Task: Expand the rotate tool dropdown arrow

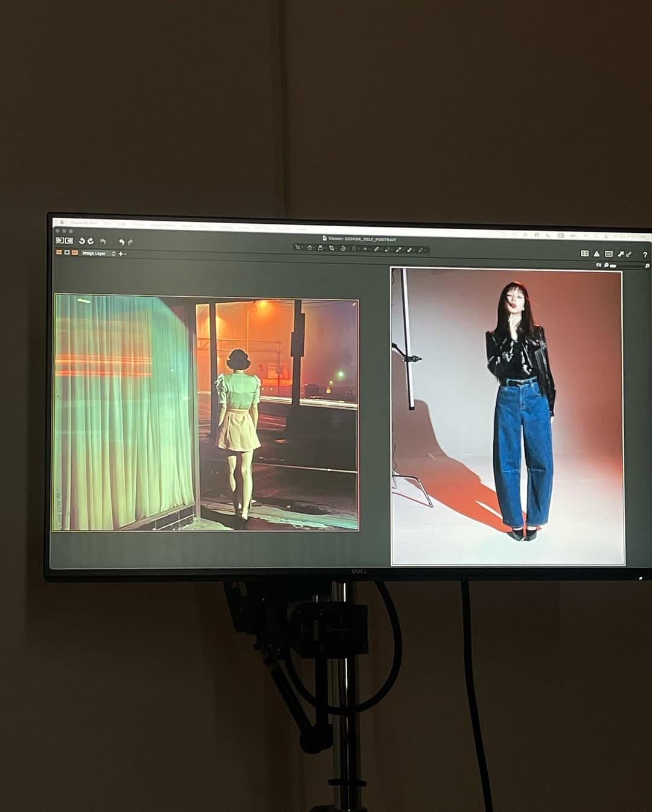Action: (347, 249)
